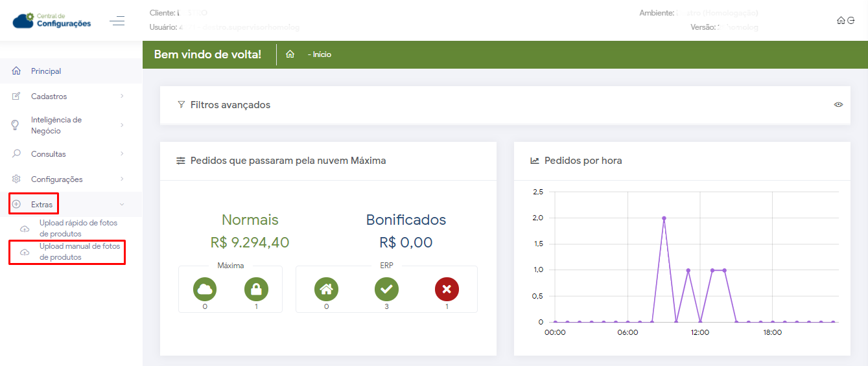Collapse the Extras menu section
This screenshot has height=366, width=868.
pyautogui.click(x=122, y=205)
